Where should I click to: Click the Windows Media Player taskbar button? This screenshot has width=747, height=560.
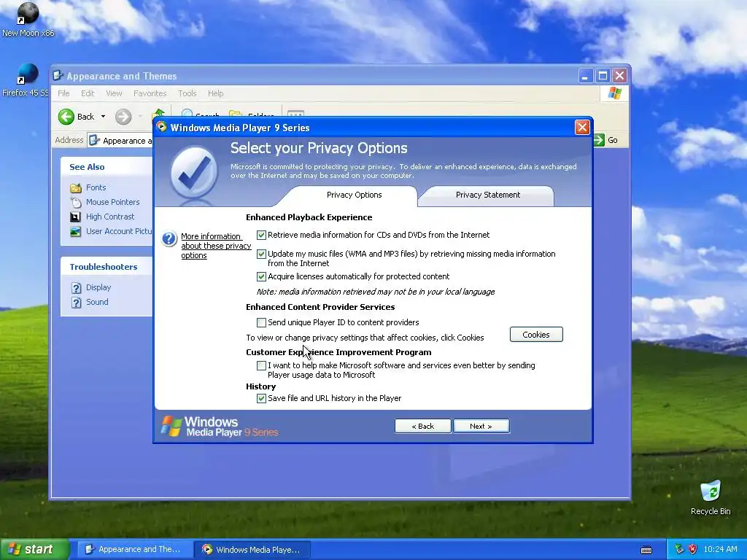252,550
